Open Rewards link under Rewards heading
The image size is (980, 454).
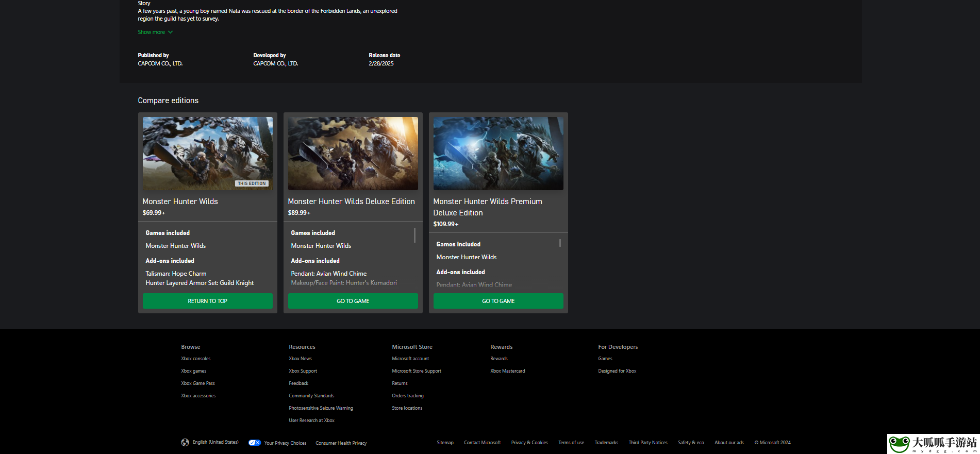tap(499, 359)
